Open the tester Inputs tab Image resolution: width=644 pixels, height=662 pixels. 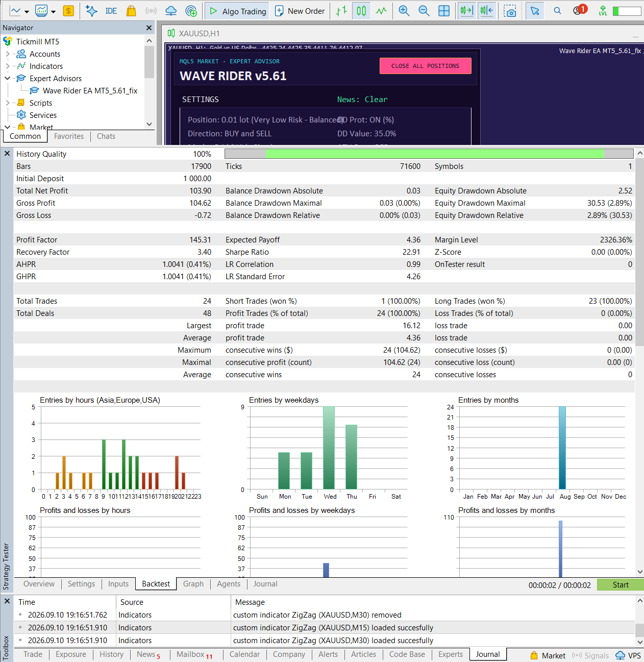[x=118, y=584]
